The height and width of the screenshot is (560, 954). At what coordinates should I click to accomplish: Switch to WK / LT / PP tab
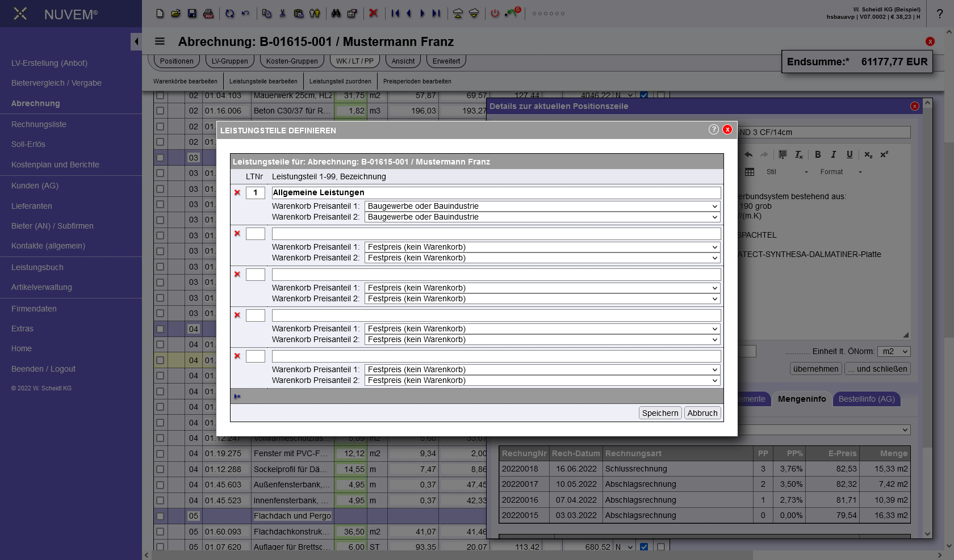355,61
